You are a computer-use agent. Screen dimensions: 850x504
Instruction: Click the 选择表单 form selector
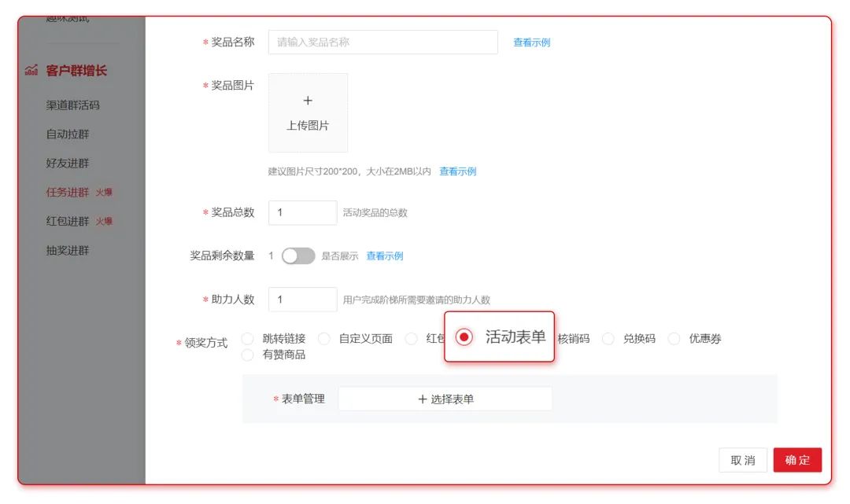[445, 399]
